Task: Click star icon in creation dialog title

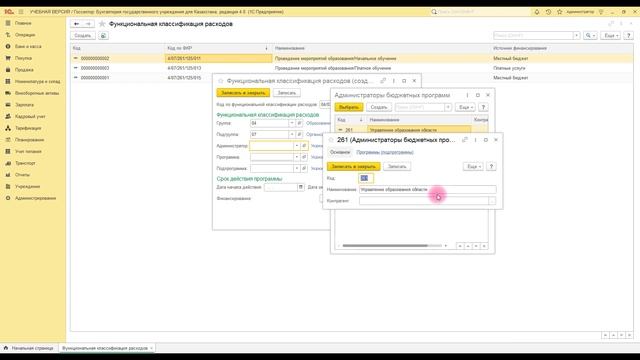Action: [x=221, y=81]
